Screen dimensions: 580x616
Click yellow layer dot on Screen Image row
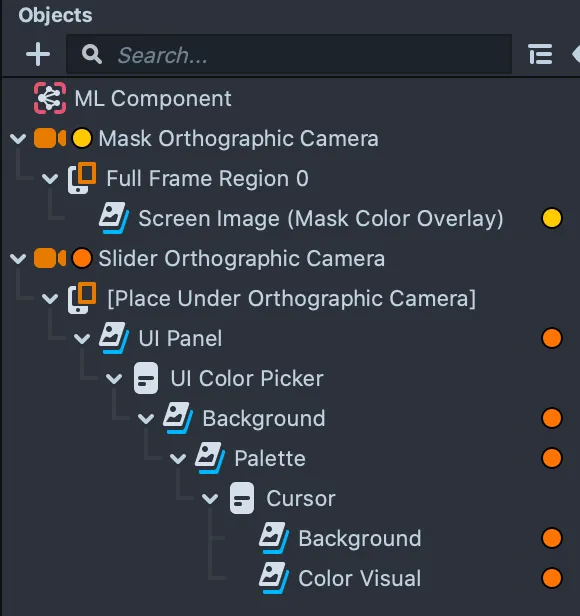click(552, 218)
